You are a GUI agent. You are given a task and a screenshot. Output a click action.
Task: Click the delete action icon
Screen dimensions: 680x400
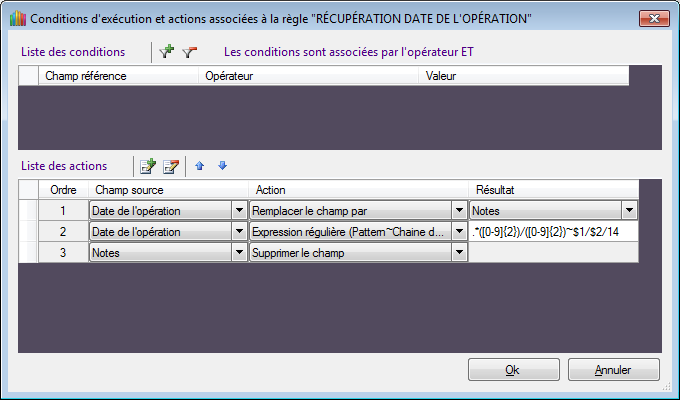[x=171, y=165]
